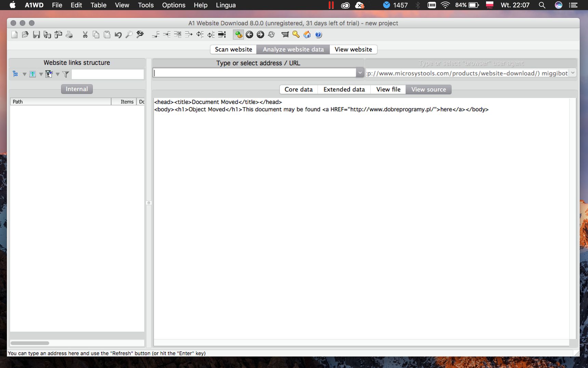Click the Save project floppy disk icon
This screenshot has width=588, height=368.
click(x=36, y=35)
